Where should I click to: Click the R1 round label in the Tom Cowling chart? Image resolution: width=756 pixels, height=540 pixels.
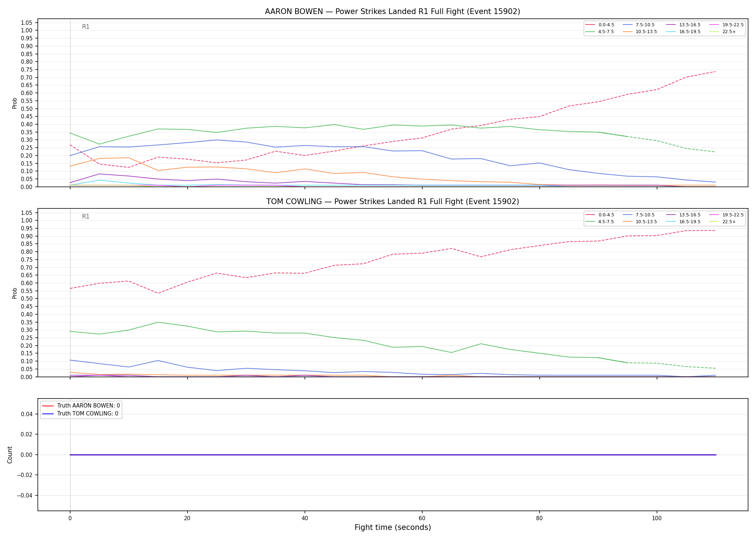point(86,216)
